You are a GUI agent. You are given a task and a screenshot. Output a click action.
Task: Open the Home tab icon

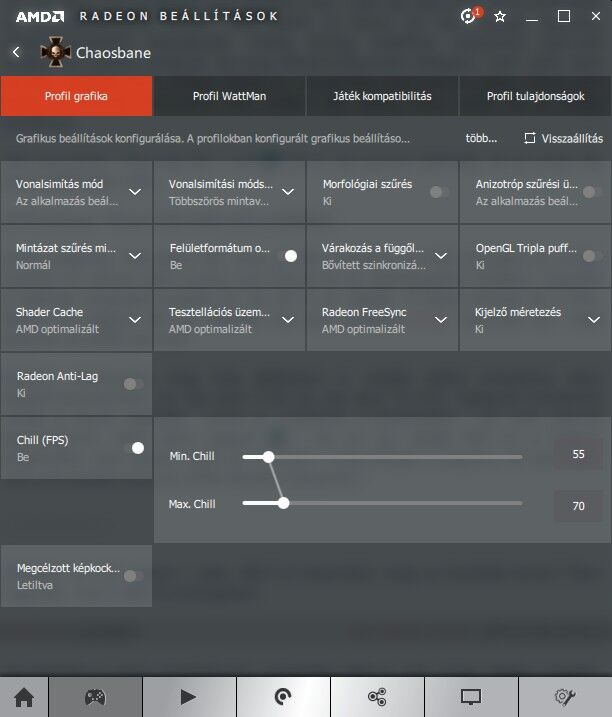[x=23, y=697]
